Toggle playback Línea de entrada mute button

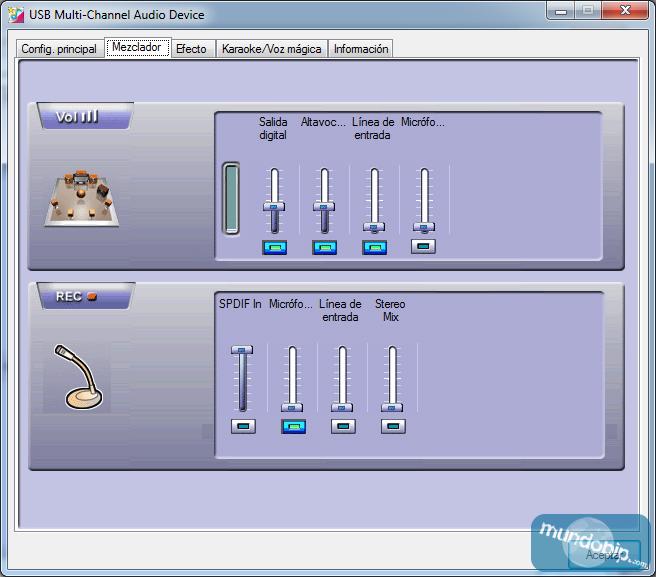[x=374, y=247]
